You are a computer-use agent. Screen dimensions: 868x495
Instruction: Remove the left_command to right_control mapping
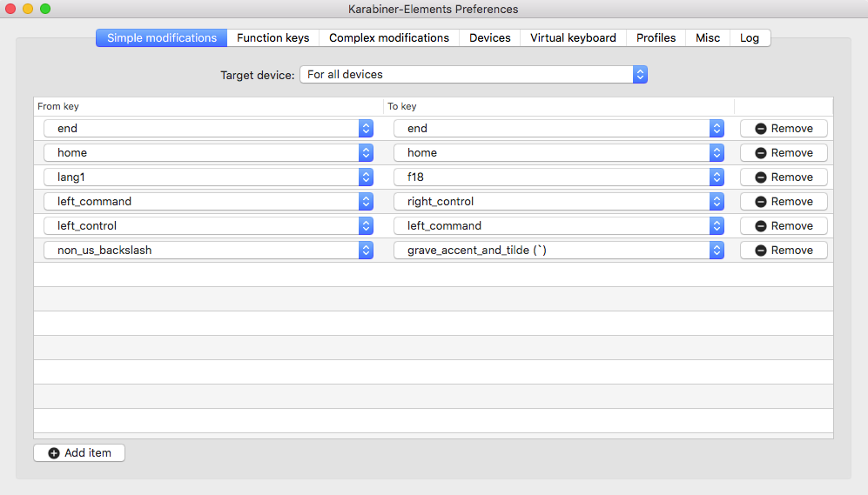click(x=784, y=201)
